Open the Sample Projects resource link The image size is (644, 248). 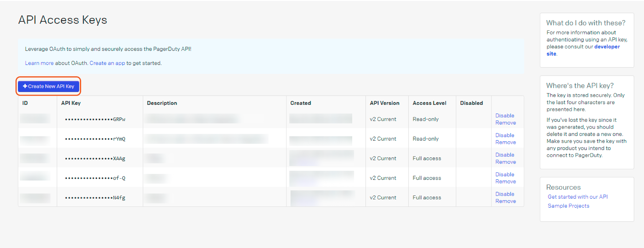(568, 206)
